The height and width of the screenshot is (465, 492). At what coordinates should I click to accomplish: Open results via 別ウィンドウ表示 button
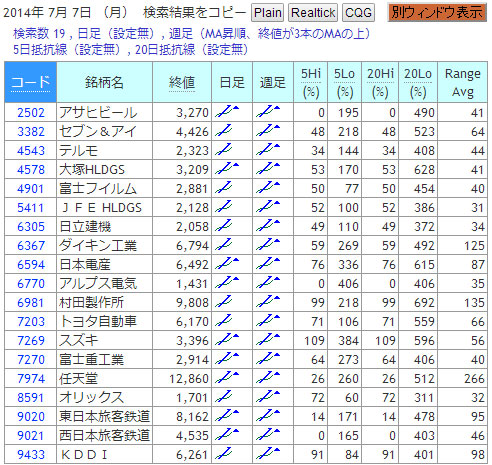coord(437,12)
